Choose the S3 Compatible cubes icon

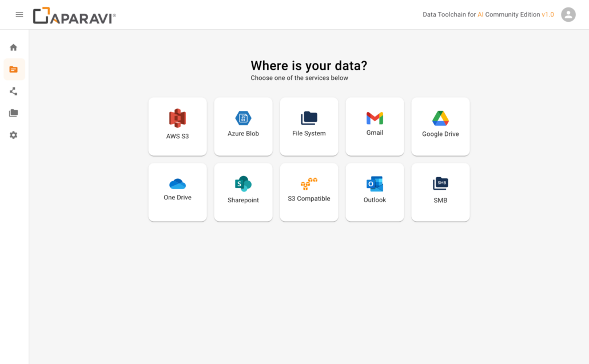coord(309,184)
